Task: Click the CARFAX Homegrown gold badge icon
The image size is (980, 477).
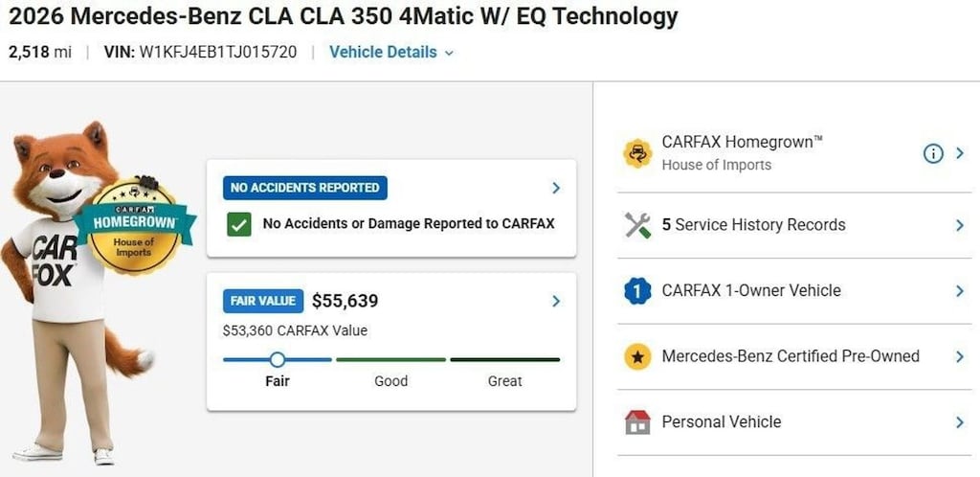Action: pyautogui.click(x=637, y=153)
